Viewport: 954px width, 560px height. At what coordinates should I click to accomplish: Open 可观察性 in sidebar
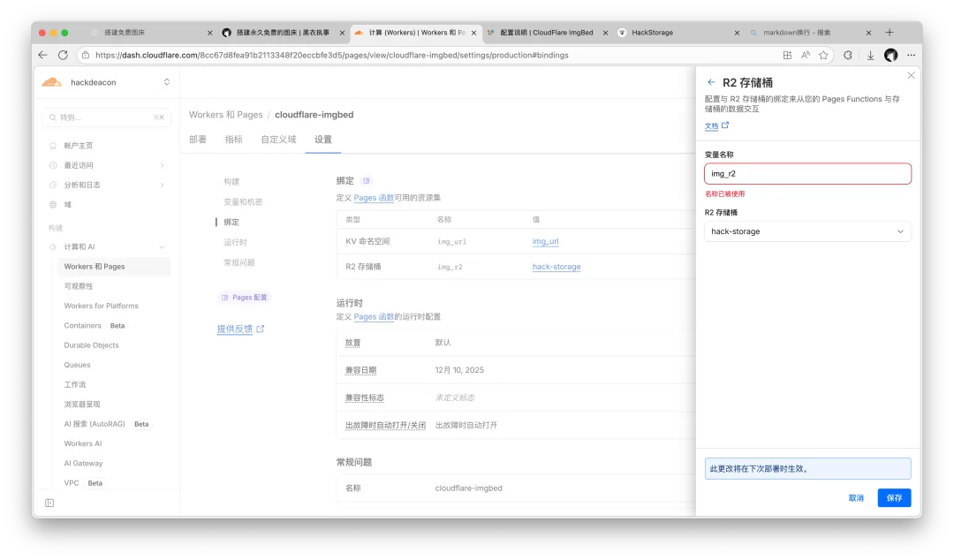79,286
